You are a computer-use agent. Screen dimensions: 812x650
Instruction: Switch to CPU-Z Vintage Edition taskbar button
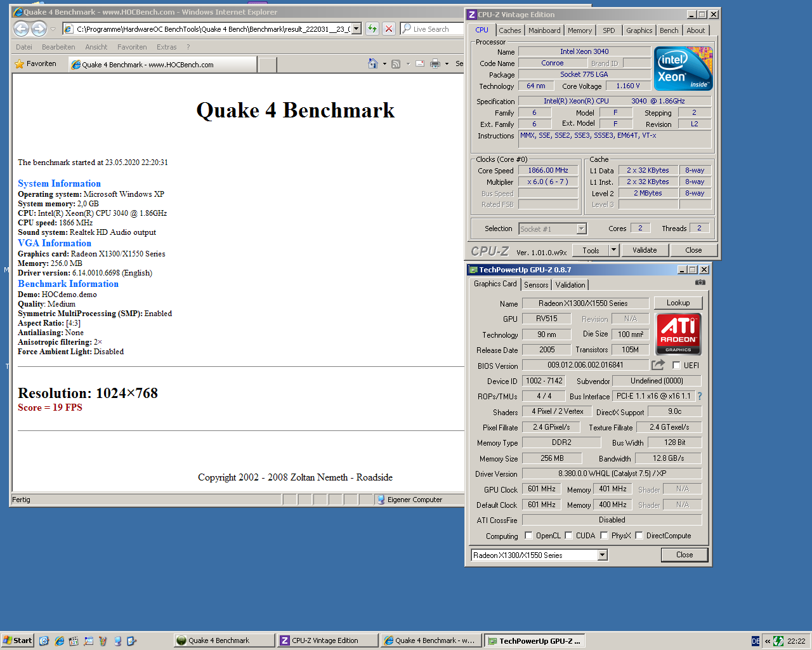(x=328, y=640)
